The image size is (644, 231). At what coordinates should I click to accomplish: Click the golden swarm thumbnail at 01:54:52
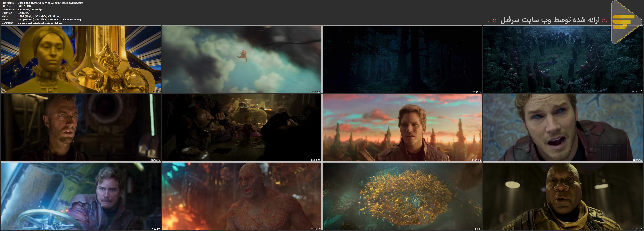point(402,196)
